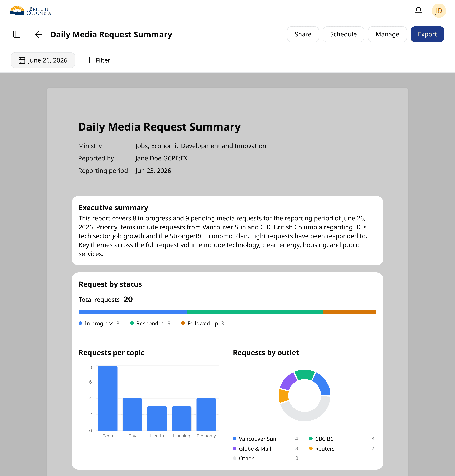Toggle the sidebar panel icon
The height and width of the screenshot is (476, 455).
[17, 34]
